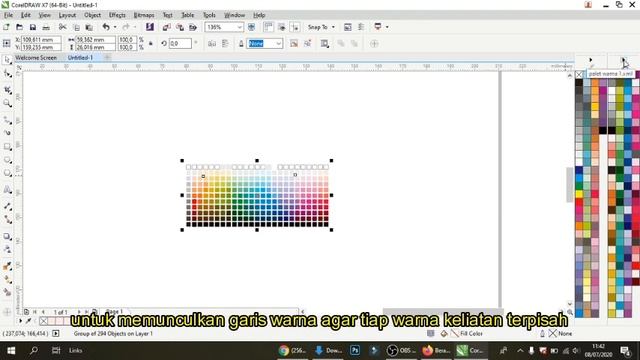Screen dimensions: 640x360
Task: Select the Smart Fill tool
Action: [x=7, y=293]
